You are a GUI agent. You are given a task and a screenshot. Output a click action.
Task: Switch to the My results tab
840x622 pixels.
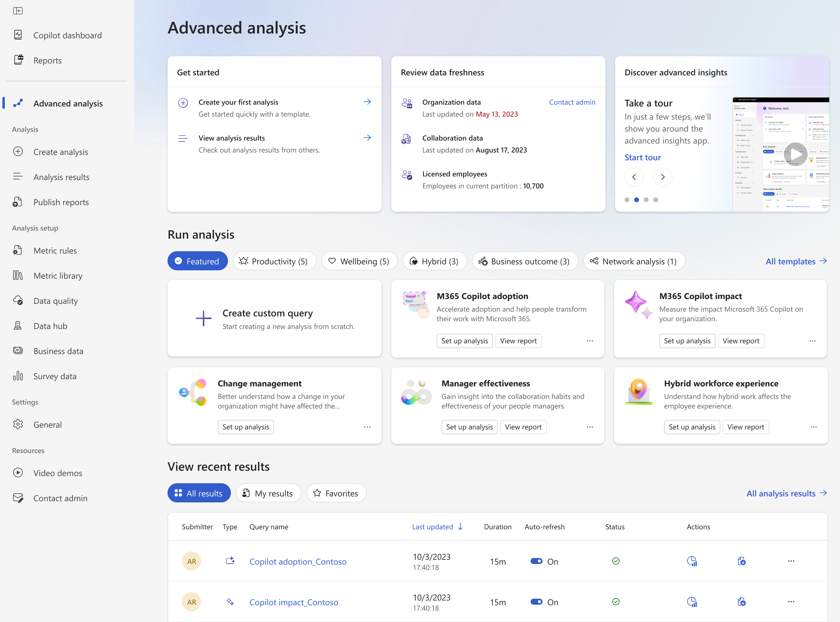[x=268, y=493]
